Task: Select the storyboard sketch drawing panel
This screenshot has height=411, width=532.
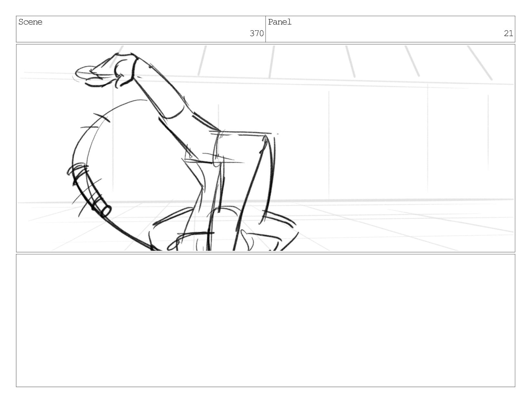Action: (266, 148)
